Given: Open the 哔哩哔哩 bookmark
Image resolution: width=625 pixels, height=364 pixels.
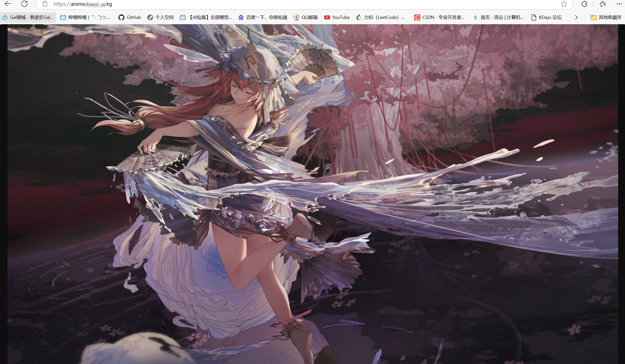Looking at the screenshot, I should 85,17.
